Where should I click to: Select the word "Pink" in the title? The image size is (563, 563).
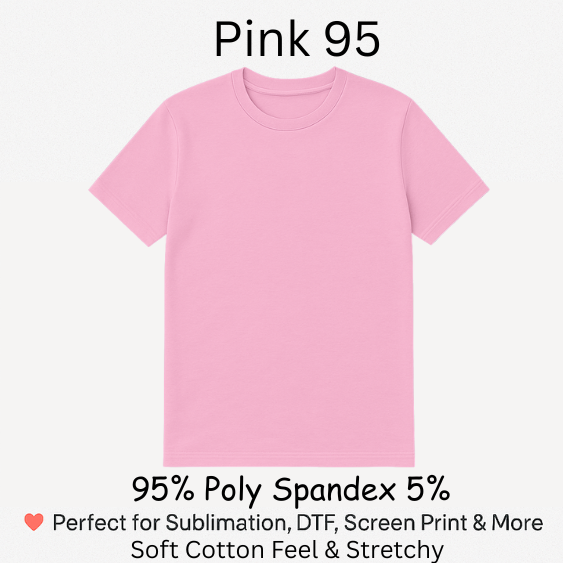click(x=262, y=39)
